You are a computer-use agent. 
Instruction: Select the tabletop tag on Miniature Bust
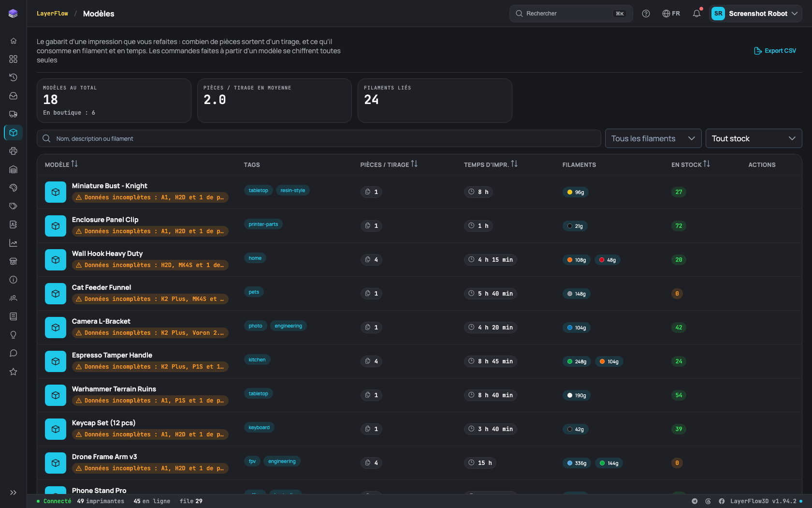click(258, 190)
